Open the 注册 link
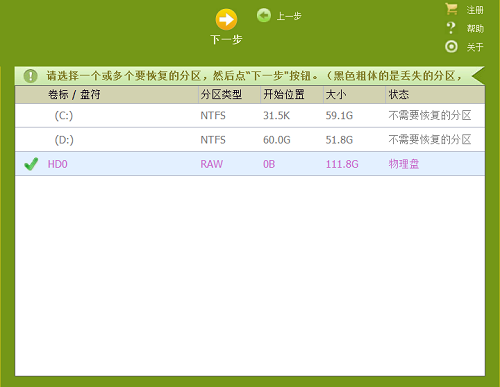This screenshot has width=500, height=387. point(475,10)
